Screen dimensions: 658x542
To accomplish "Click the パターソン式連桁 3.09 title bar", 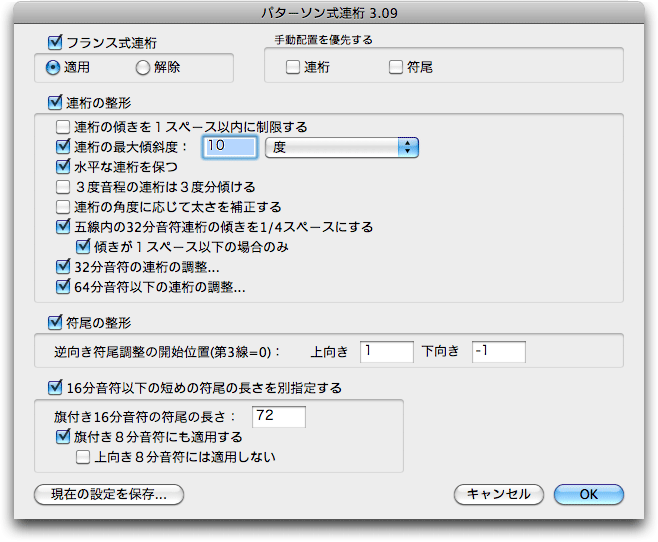I will pos(329,13).
